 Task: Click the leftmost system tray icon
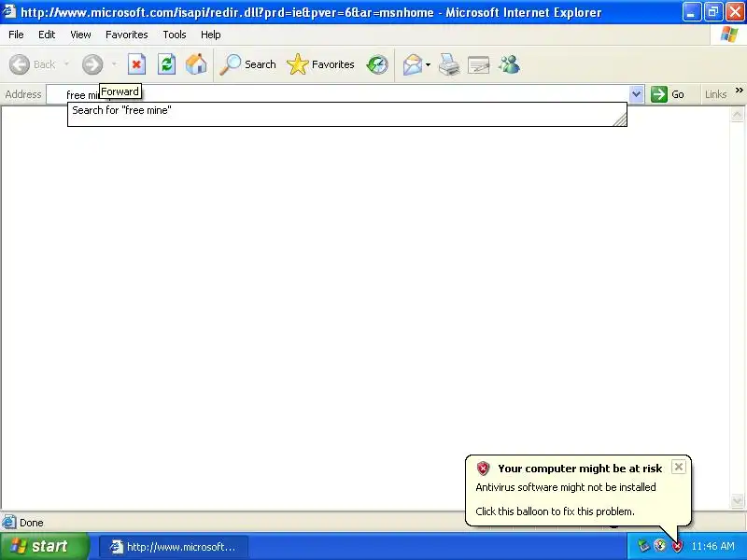click(643, 546)
